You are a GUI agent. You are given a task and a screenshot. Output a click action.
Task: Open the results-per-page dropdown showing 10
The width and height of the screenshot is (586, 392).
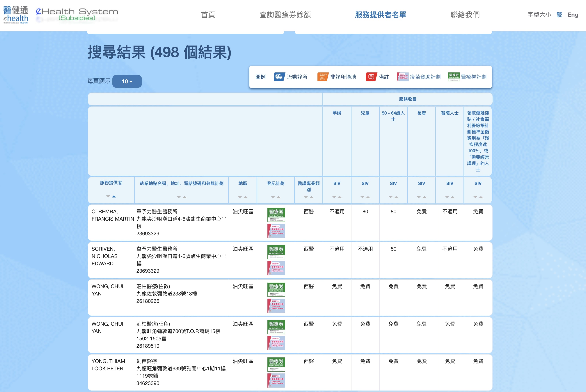pos(127,81)
